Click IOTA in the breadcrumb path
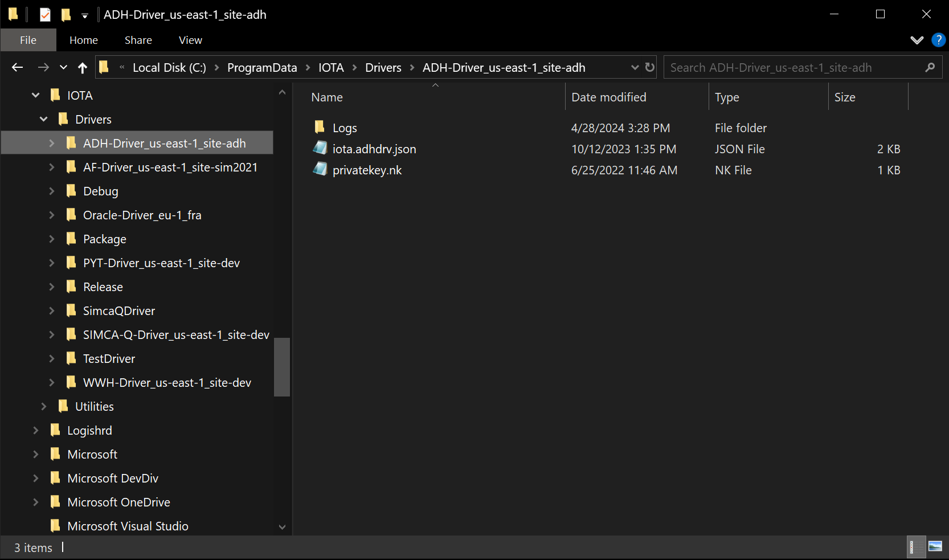 [331, 67]
